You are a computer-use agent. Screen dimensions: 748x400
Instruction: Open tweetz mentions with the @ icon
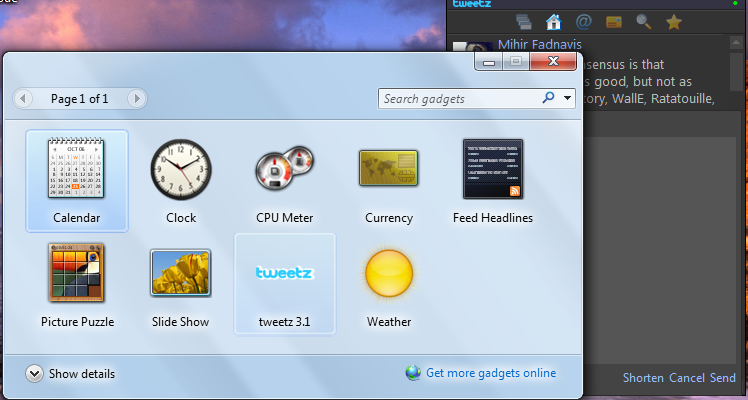click(x=583, y=22)
